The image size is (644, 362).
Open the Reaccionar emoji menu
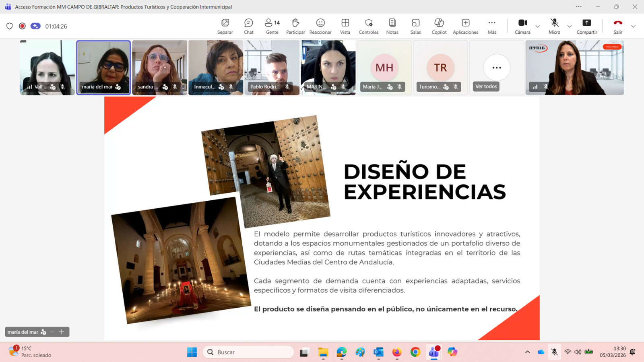[320, 26]
